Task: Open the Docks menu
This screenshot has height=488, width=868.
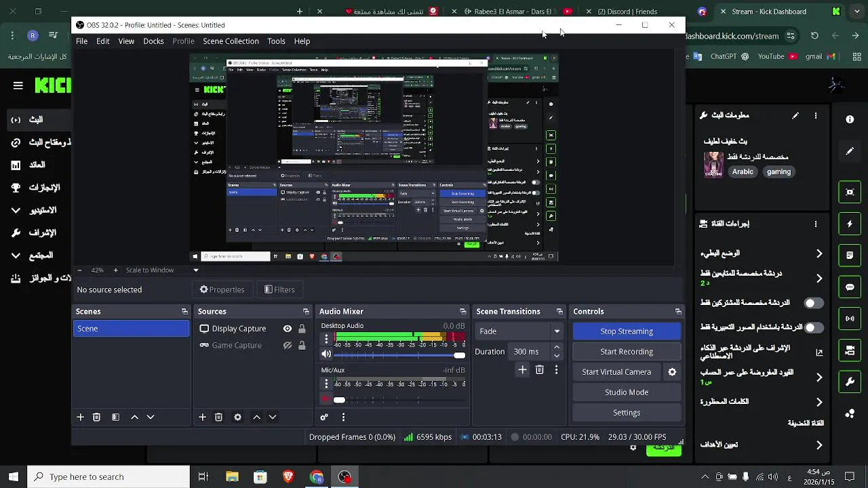Action: point(153,41)
